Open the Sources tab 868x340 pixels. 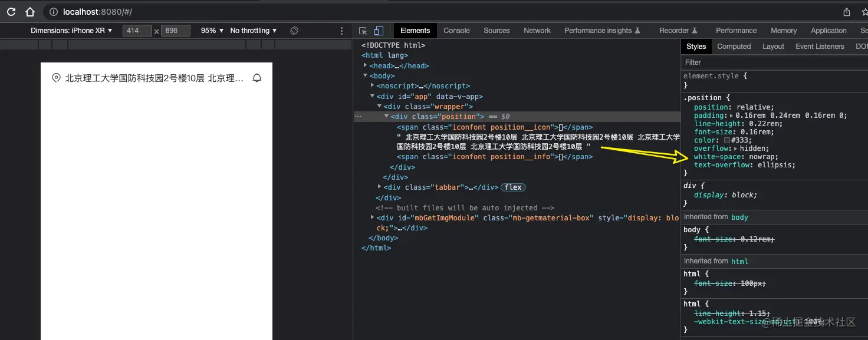tap(497, 31)
